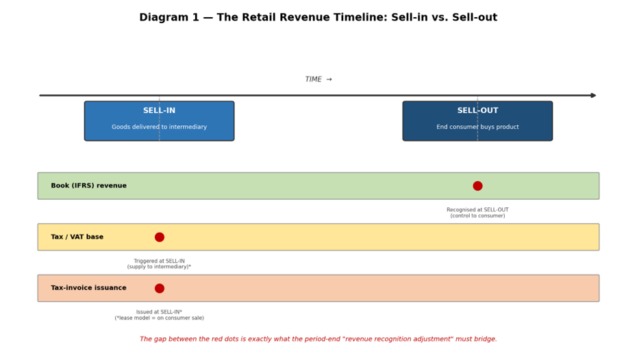This screenshot has width=637, height=364.
Task: Click the yellow bar's empty right area
Action: tap(447, 237)
